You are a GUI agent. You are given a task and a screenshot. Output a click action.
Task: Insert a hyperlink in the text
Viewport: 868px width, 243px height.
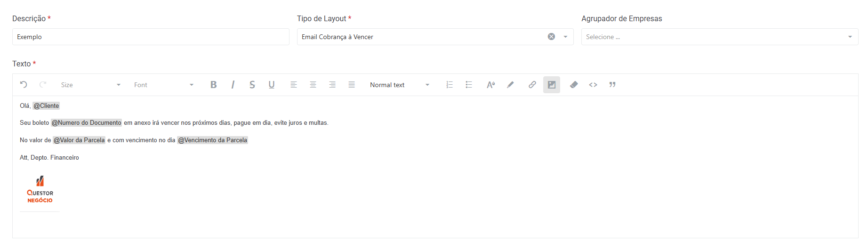532,85
